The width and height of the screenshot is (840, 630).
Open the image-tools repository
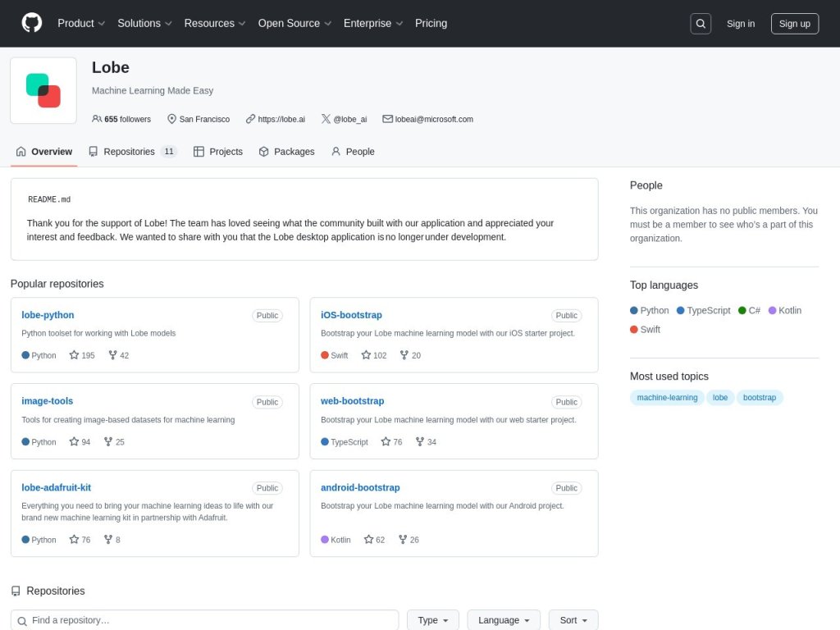47,400
